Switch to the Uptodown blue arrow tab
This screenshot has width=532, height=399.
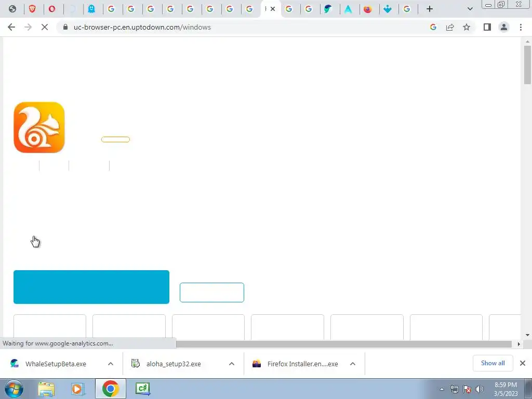tap(387, 9)
